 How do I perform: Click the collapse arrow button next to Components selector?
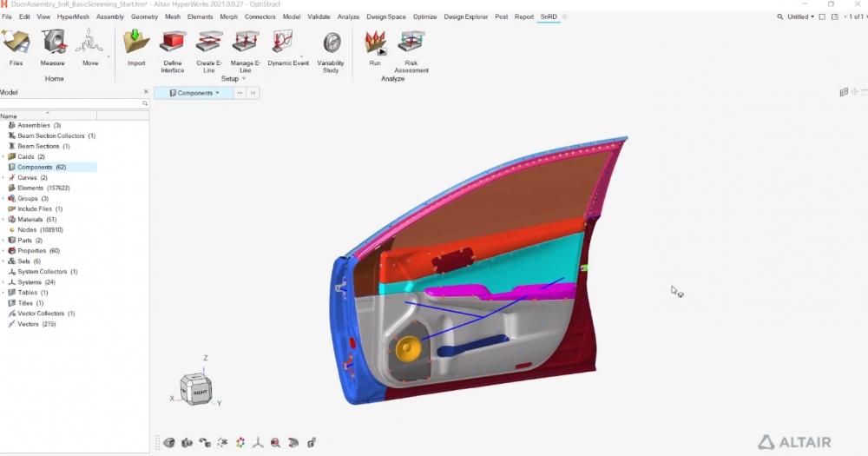pos(253,93)
